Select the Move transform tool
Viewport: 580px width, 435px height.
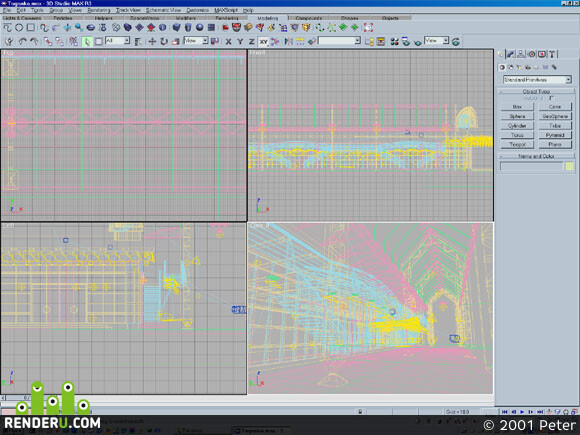click(152, 41)
